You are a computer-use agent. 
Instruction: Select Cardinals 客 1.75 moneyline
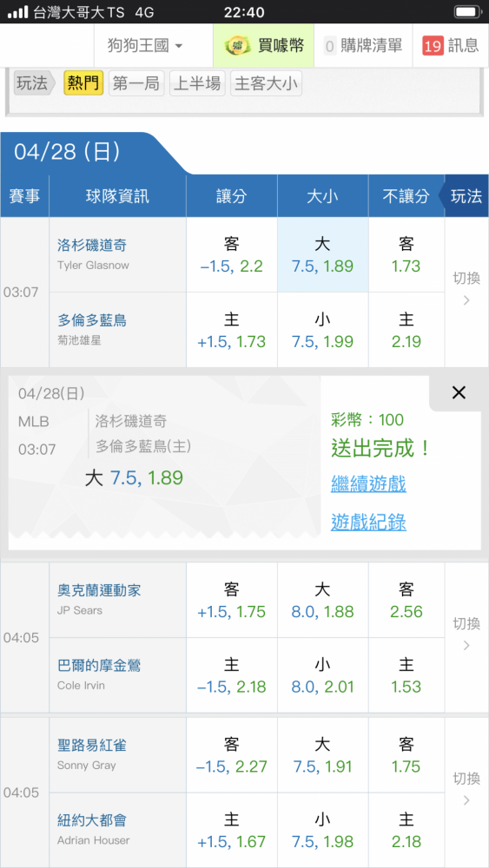click(x=406, y=755)
